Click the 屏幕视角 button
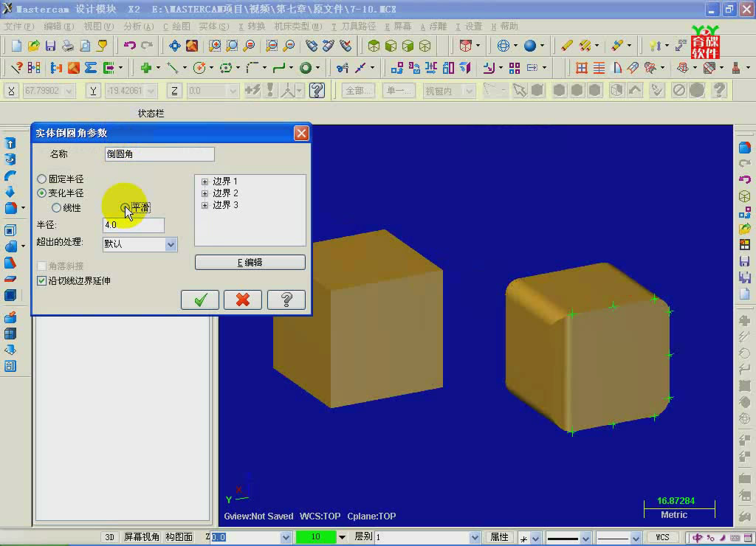756x546 pixels. (141, 537)
